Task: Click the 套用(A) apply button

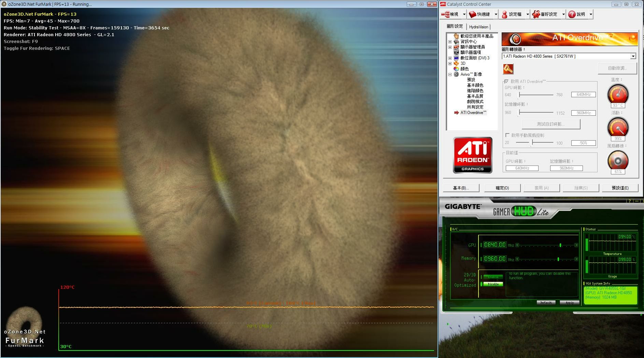Action: (x=542, y=188)
